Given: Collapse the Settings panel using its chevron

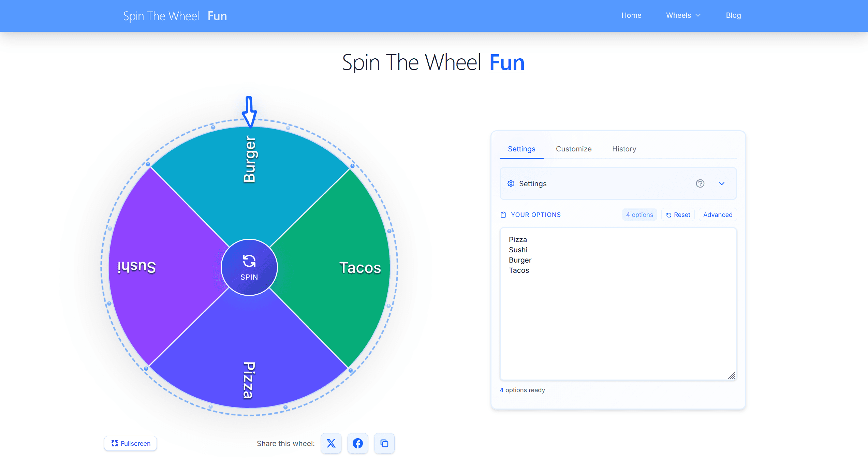Looking at the screenshot, I should 722,183.
